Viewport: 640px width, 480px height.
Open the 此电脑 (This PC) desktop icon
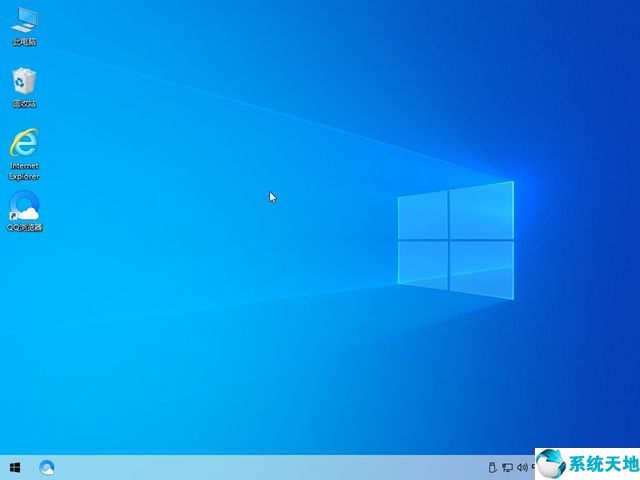[x=24, y=26]
